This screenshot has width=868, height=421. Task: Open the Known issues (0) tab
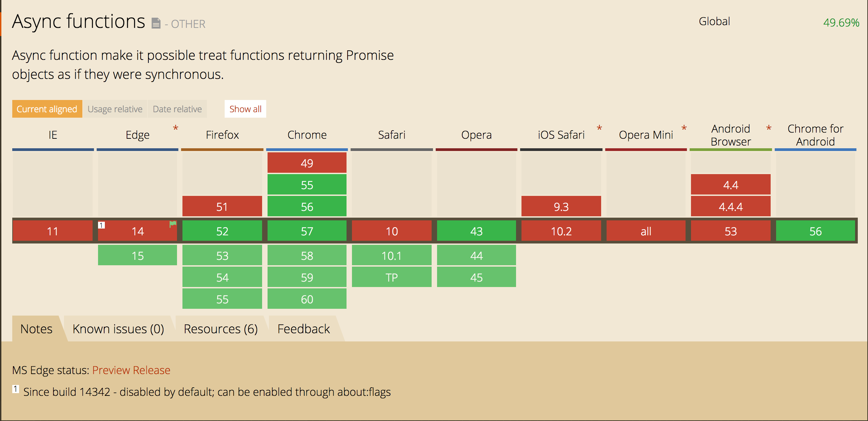coord(118,329)
